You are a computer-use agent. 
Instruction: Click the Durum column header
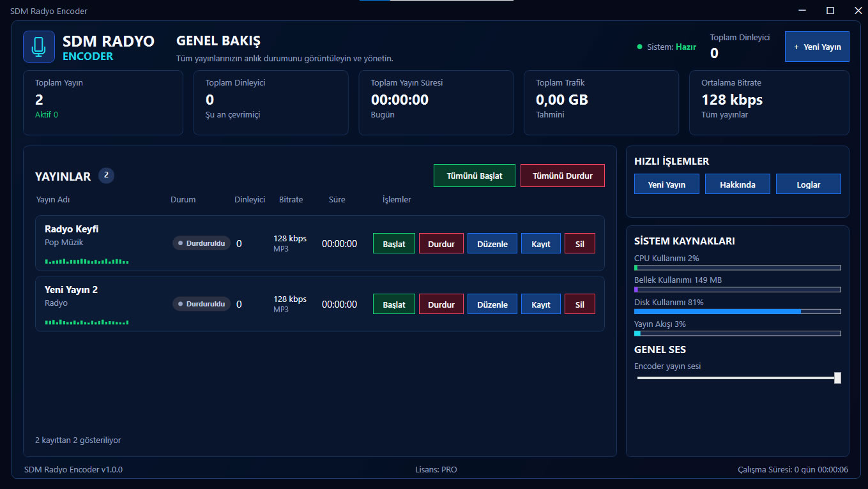click(183, 200)
